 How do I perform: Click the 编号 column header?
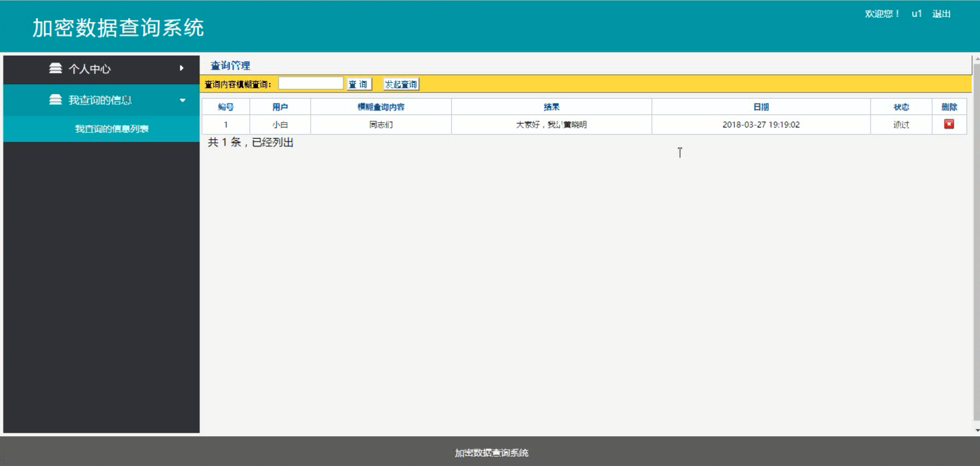pyautogui.click(x=226, y=107)
